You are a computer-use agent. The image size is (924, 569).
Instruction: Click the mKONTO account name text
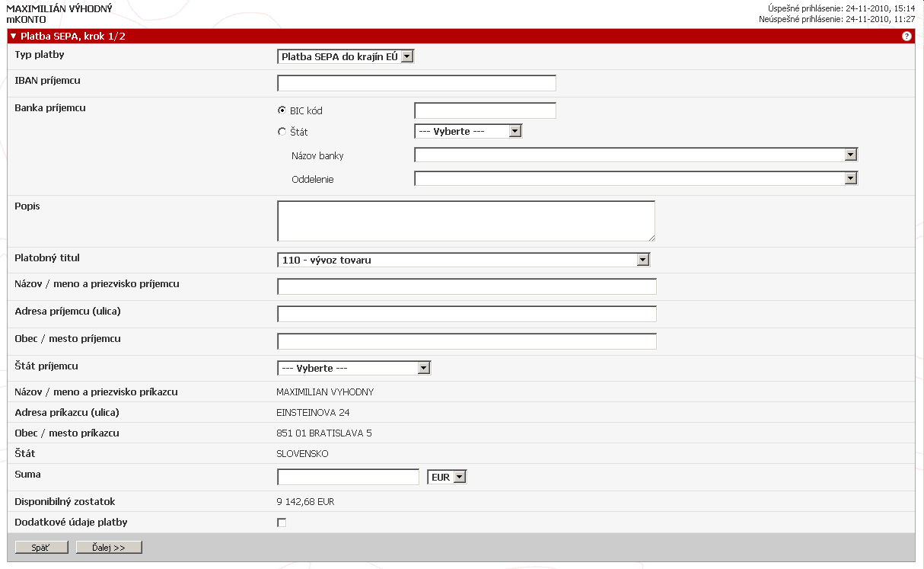[x=26, y=19]
